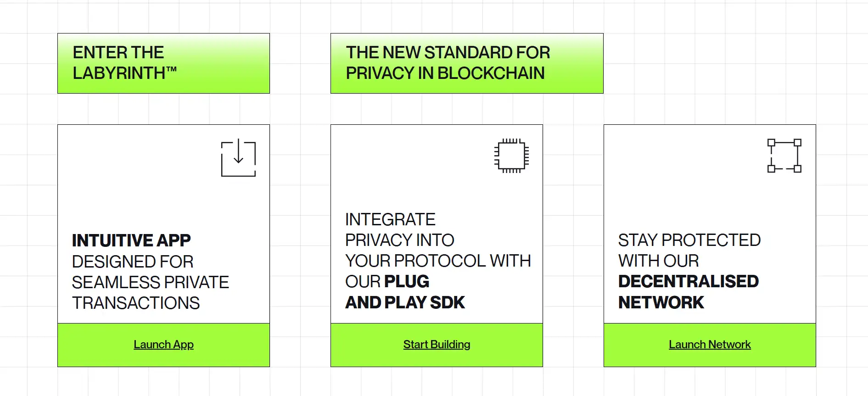
Task: Open the Launch Network link
Action: point(710,345)
